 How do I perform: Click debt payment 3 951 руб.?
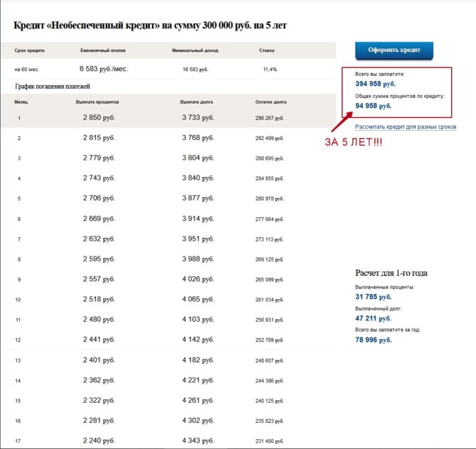click(198, 239)
